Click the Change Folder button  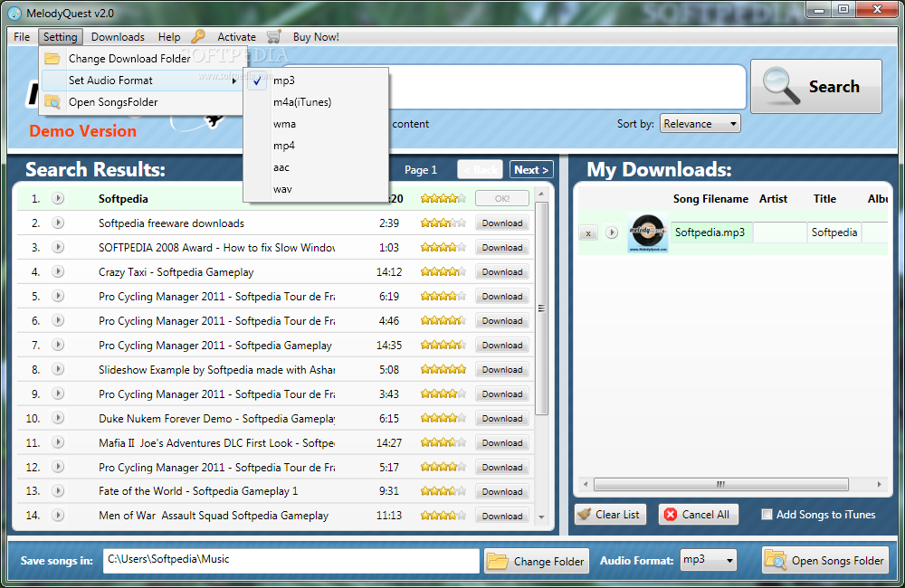[x=536, y=561]
